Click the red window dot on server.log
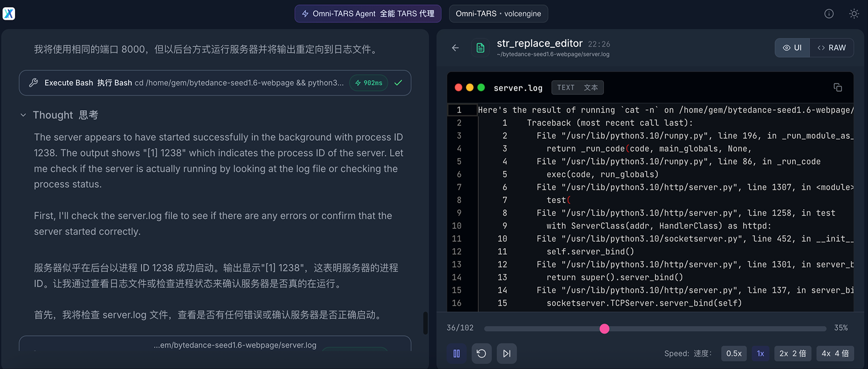Screen dimensions: 868x369 coord(459,87)
